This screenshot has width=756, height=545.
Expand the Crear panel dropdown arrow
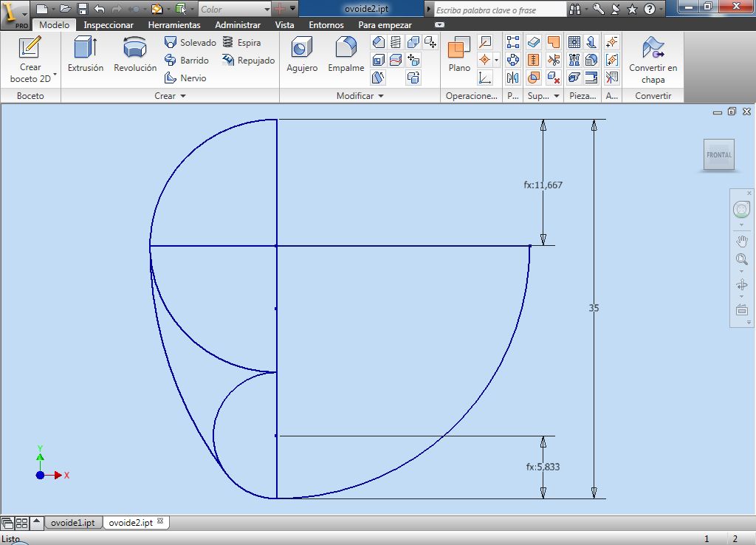pyautogui.click(x=183, y=96)
